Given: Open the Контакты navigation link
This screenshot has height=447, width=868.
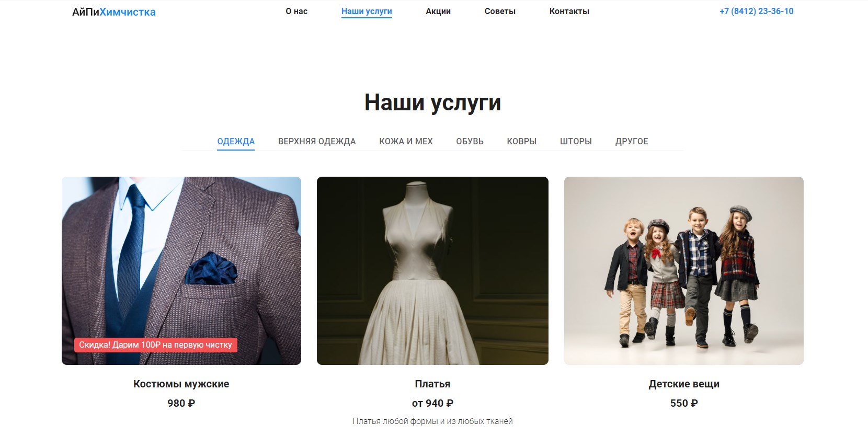Looking at the screenshot, I should tap(569, 11).
